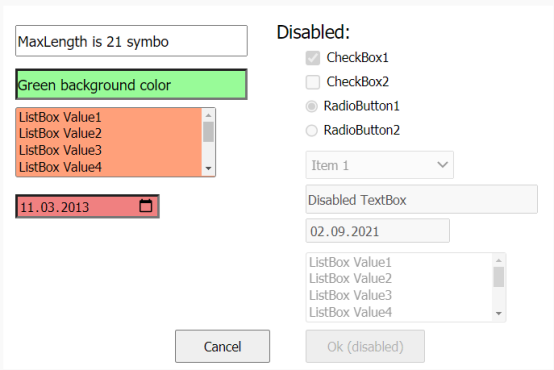This screenshot has height=370, width=554.
Task: Select RadioButton2
Action: pyautogui.click(x=311, y=130)
